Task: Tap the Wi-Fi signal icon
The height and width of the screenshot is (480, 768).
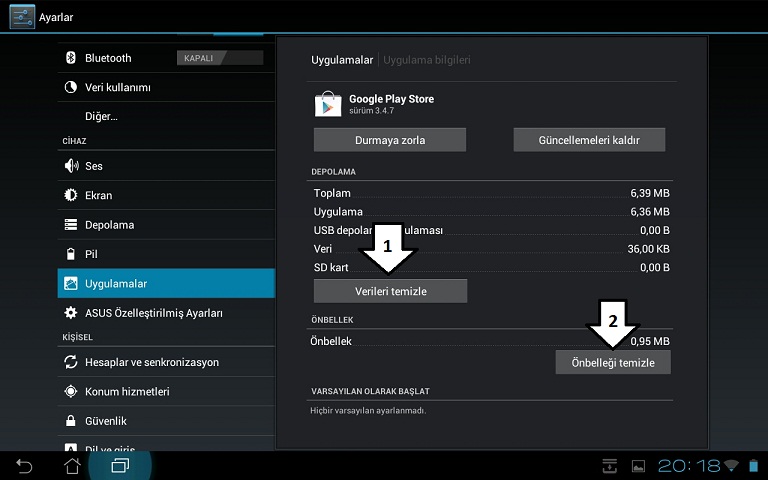Action: [x=731, y=465]
